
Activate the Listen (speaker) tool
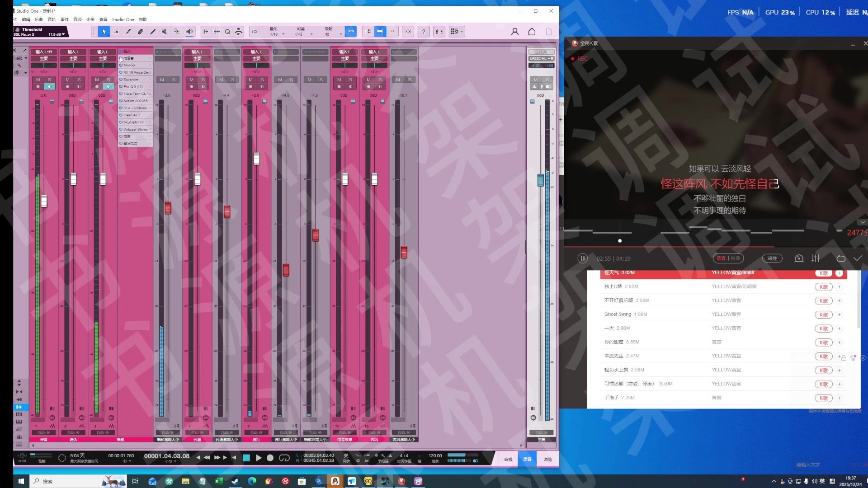189,32
